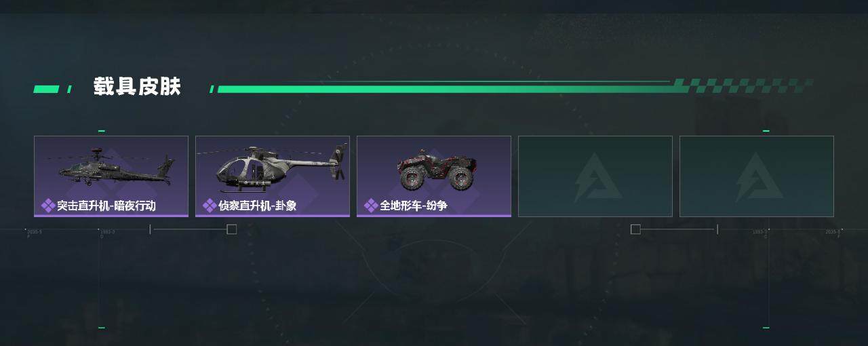Image resolution: width=868 pixels, height=346 pixels.
Task: Click the purple diamond icon beside 突击直升机-暗夜行动
Action: tap(48, 206)
